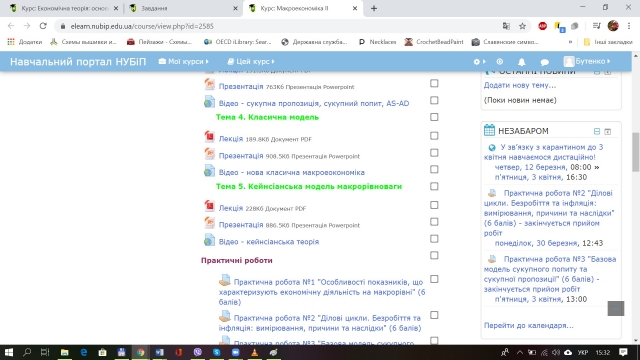Open link Відео - кейнсіанська теорія
Image resolution: width=640 pixels, height=360 pixels.
(269, 242)
